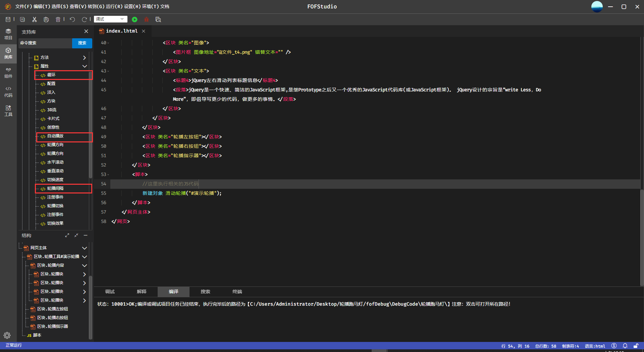Collapse 区块.轮播工具#演示轮播 node
644x352 pixels.
[x=85, y=257]
